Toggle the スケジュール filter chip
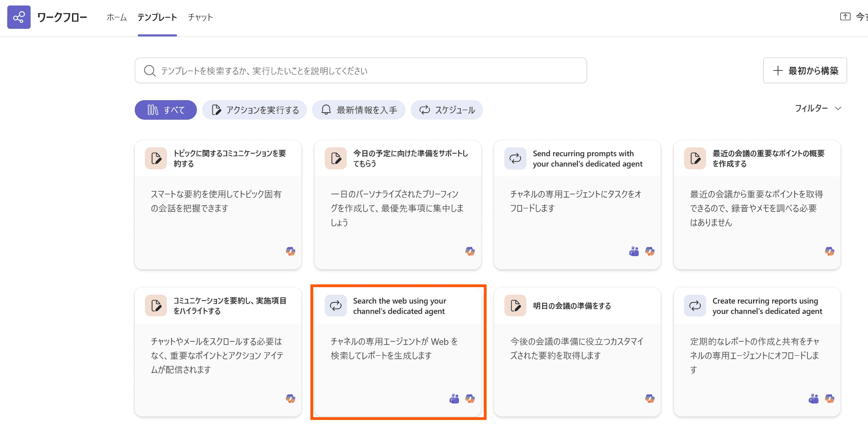Screen dimensions: 868x434 tap(447, 110)
